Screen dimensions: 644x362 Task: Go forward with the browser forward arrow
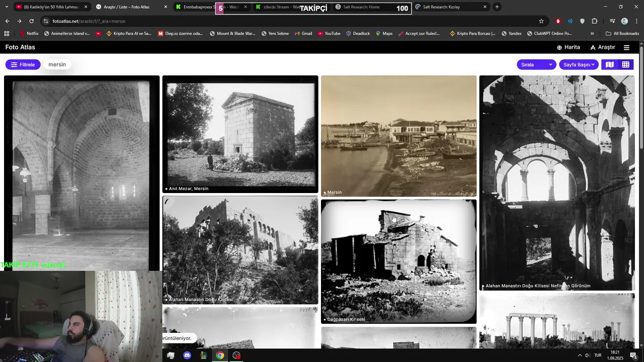19,21
